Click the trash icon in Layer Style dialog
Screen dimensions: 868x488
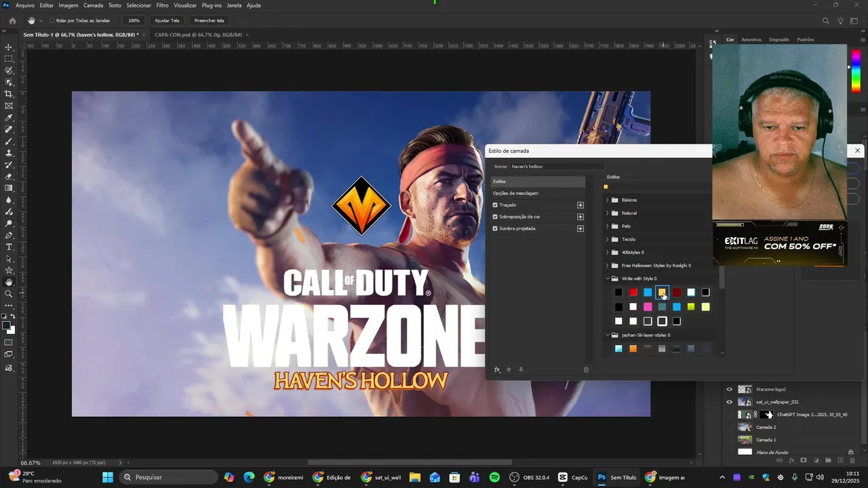pos(587,369)
